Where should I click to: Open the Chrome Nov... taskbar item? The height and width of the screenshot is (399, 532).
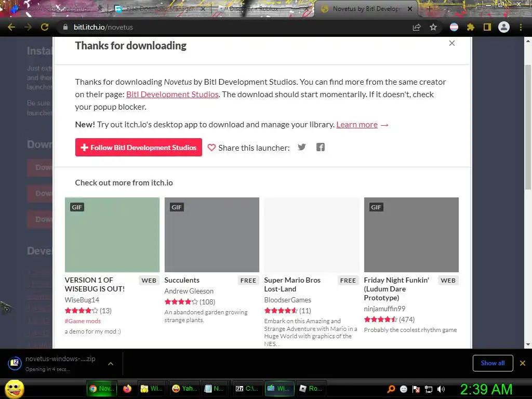coord(102,389)
